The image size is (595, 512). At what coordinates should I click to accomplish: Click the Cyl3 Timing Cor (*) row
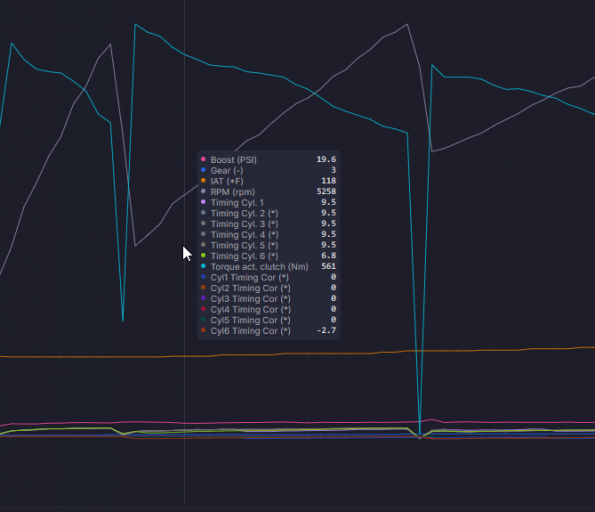pyautogui.click(x=269, y=298)
